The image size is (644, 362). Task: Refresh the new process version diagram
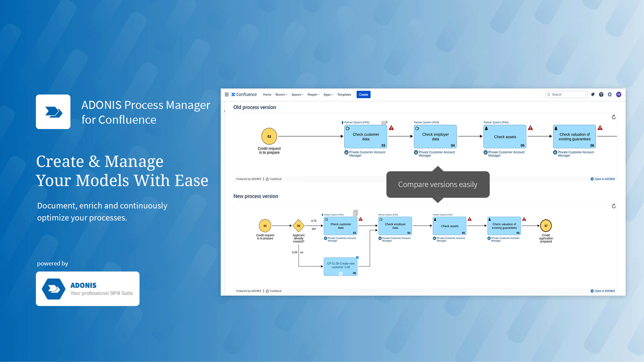pyautogui.click(x=614, y=206)
